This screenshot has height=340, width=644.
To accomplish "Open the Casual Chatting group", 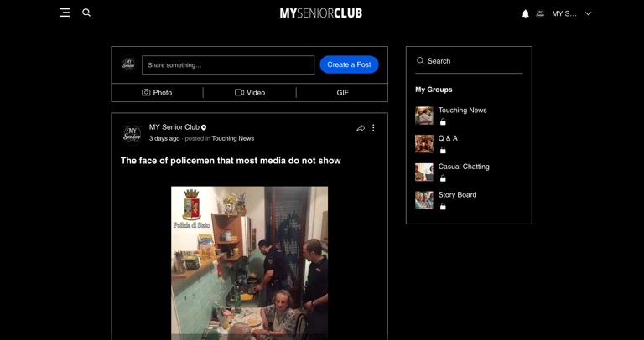I will [464, 167].
